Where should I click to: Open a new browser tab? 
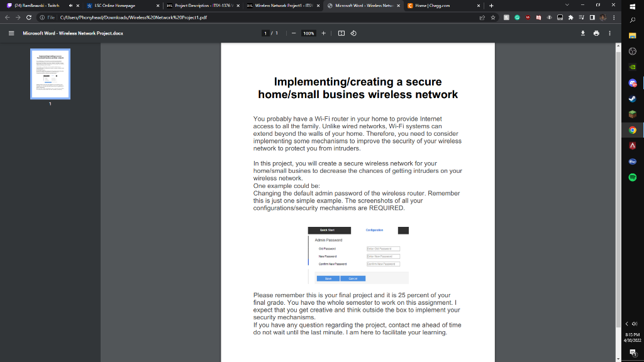(x=491, y=6)
